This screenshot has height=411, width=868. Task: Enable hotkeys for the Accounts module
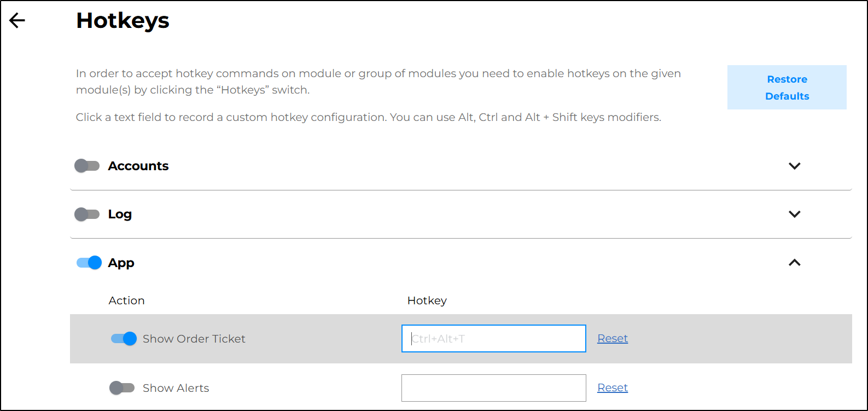coord(87,166)
